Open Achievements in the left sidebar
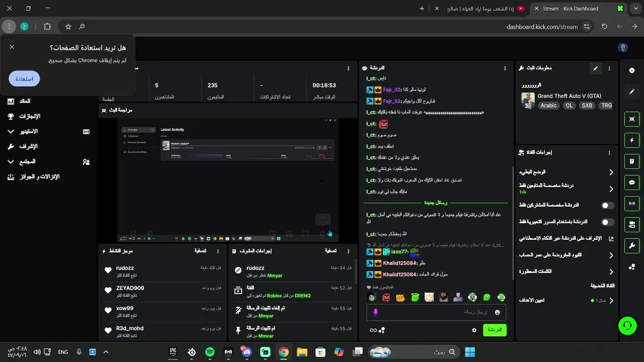The width and height of the screenshot is (644, 362). 30,117
